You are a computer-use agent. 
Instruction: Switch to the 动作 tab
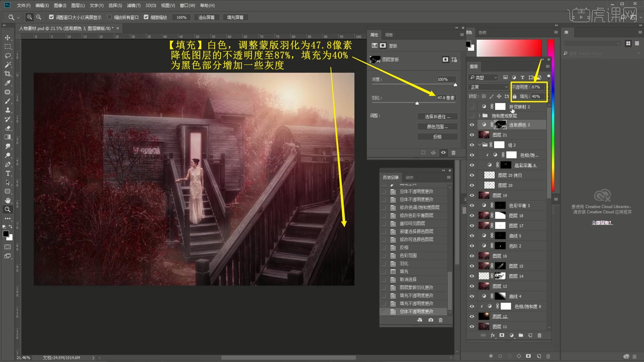409,177
